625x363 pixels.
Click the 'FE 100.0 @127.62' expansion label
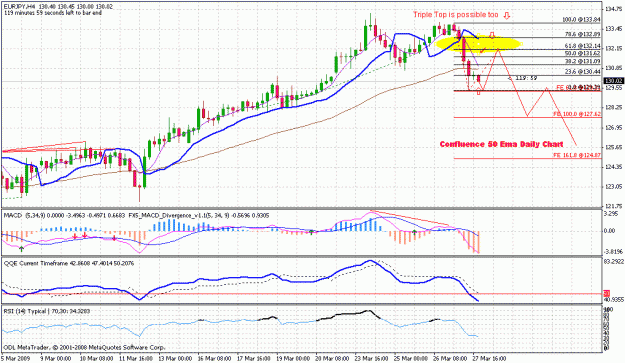click(577, 114)
